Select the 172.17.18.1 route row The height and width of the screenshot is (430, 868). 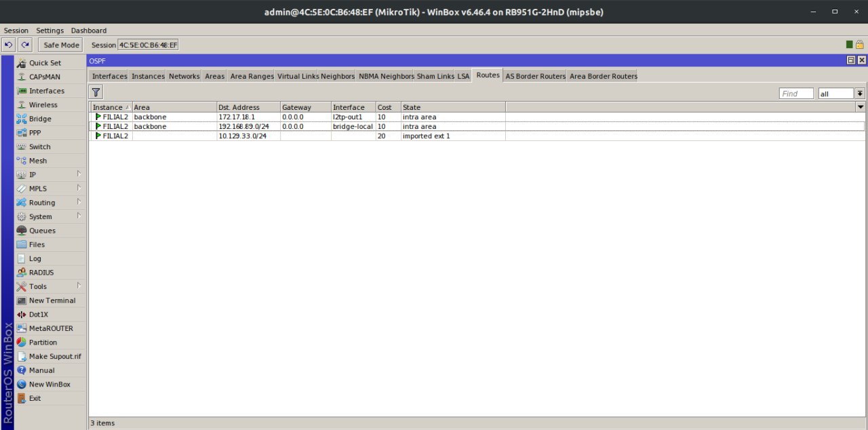pos(477,117)
